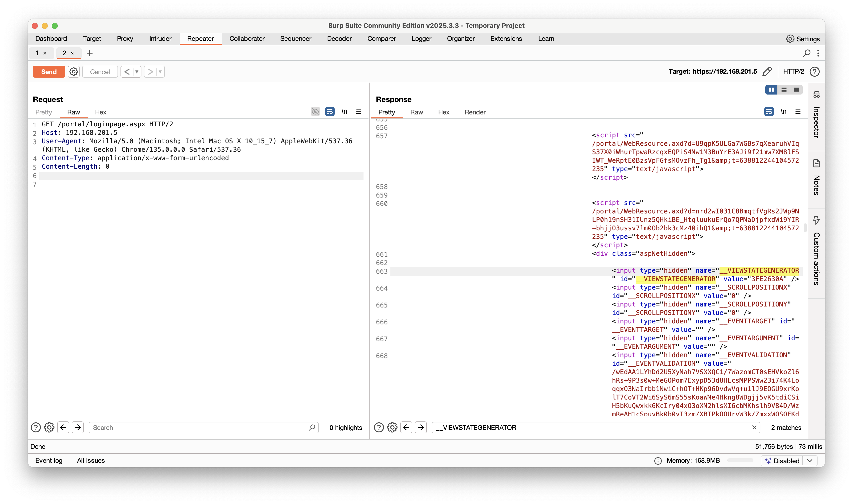853x504 pixels.
Task: Open Extensions tab
Action: [x=506, y=39]
